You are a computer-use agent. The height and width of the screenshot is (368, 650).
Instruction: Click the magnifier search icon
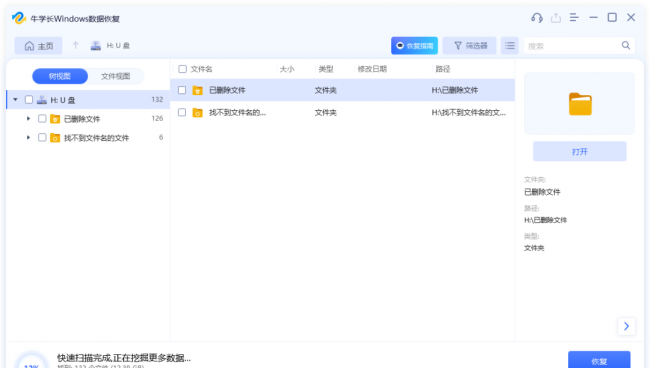(626, 46)
